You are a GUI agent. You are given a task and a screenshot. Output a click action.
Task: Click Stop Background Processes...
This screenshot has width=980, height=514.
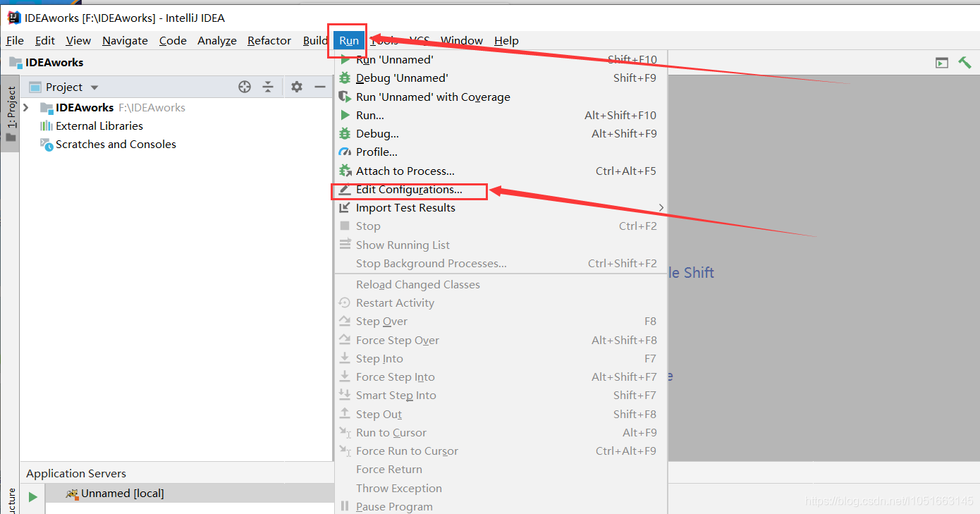(x=501, y=263)
